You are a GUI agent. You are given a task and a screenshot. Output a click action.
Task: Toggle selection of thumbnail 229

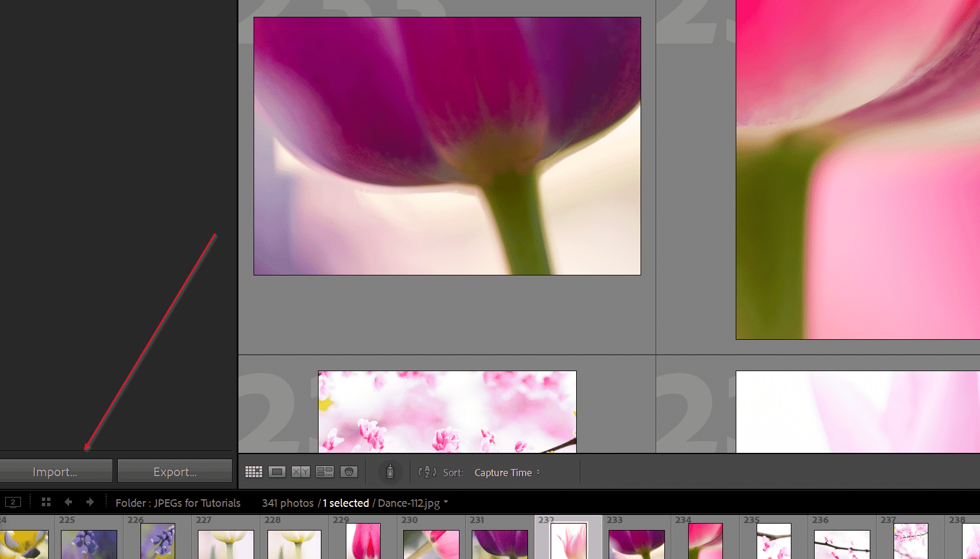363,543
